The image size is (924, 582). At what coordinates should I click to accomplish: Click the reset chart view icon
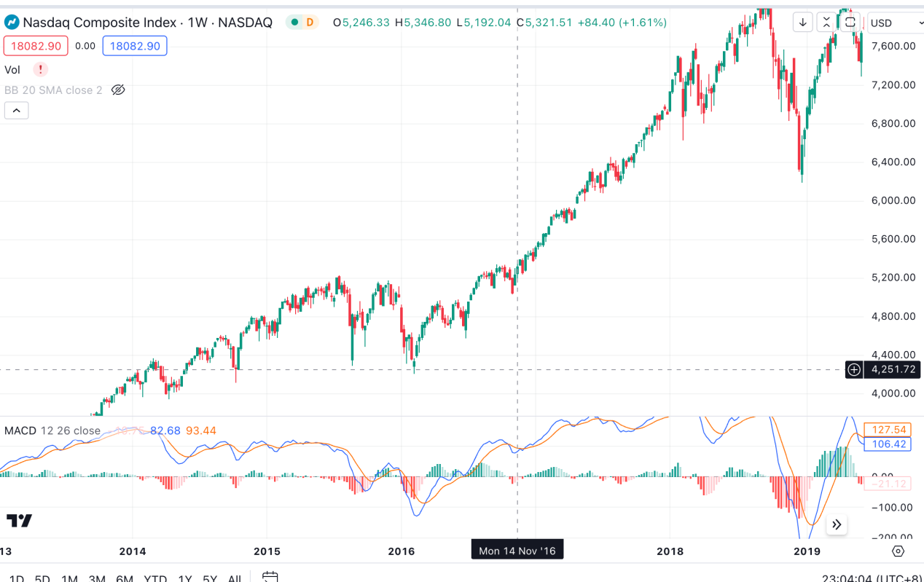(850, 22)
